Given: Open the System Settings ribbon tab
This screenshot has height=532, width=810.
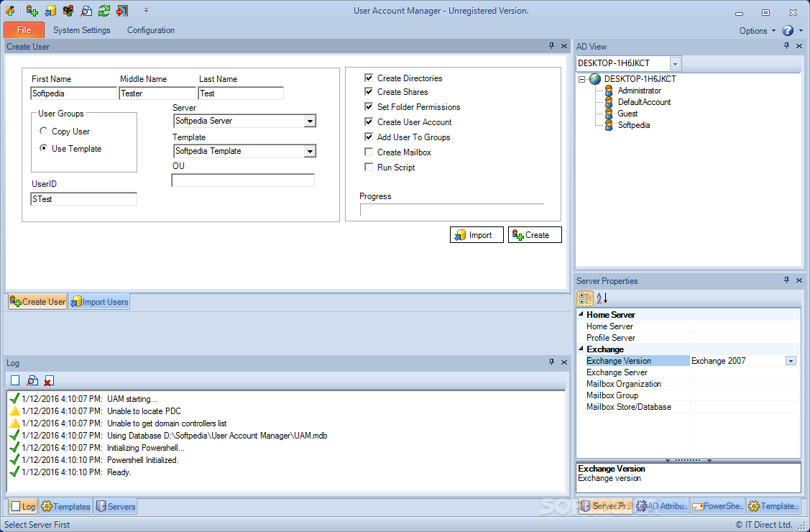Looking at the screenshot, I should (82, 30).
